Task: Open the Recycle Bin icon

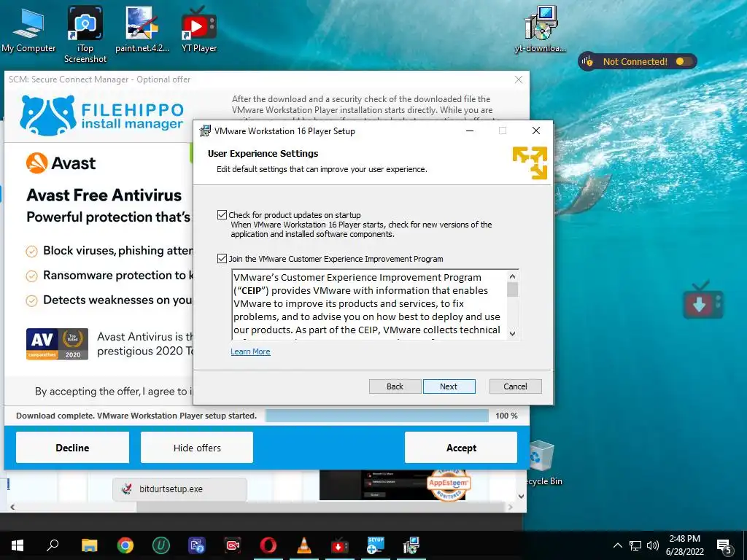Action: [542, 463]
